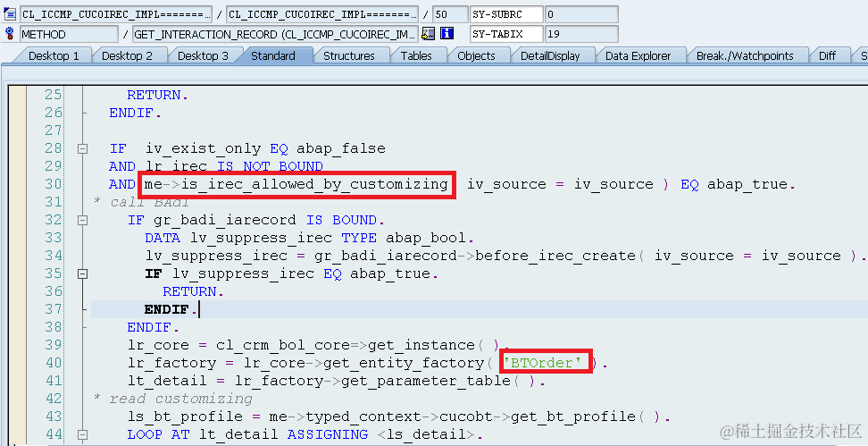Click the METHOD event type field

[69, 34]
